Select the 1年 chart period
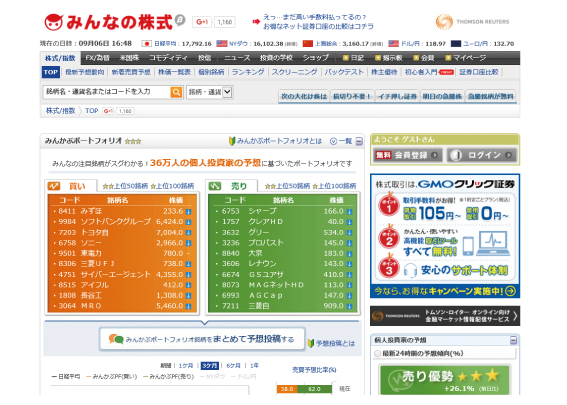567x405 pixels. pos(254,366)
